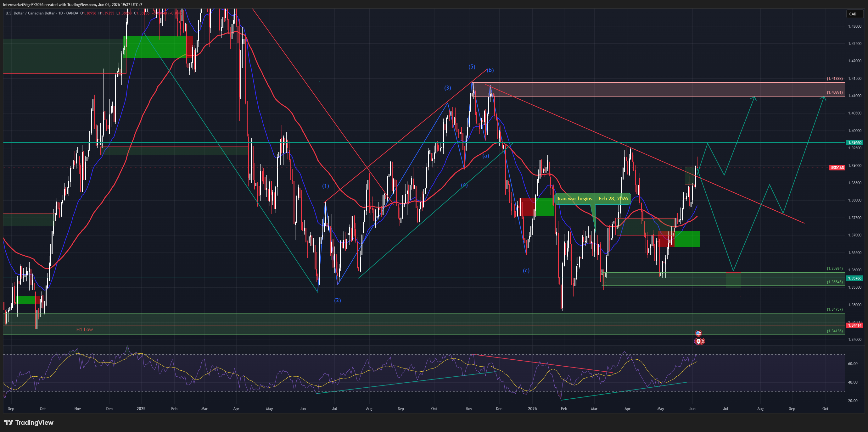Select the corrective wave label (c)

[x=526, y=270]
